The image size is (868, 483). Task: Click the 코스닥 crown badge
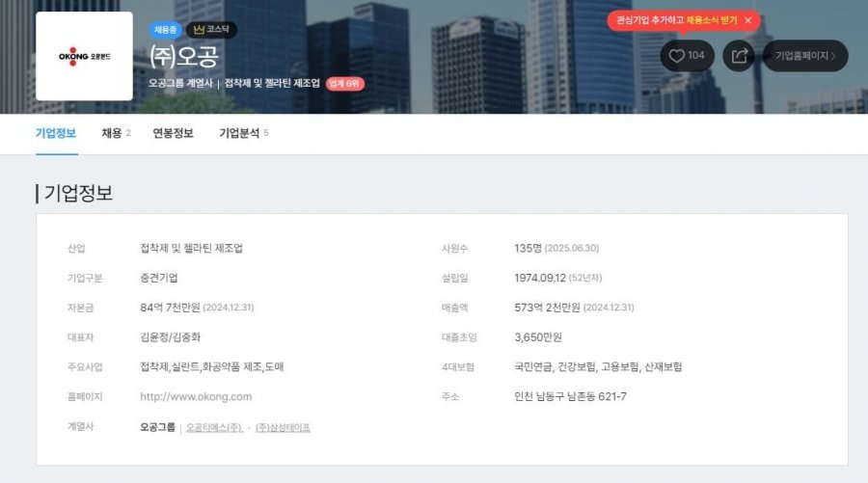211,30
